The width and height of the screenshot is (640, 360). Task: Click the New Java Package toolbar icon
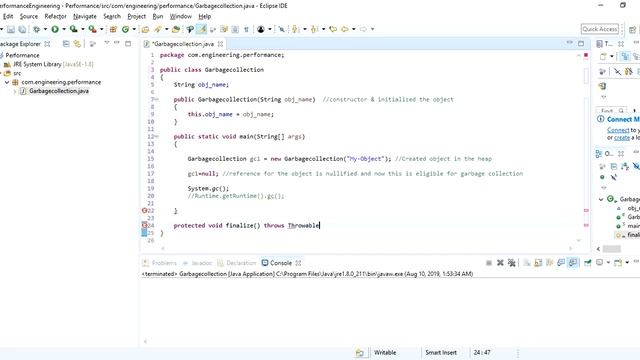pyautogui.click(x=113, y=29)
